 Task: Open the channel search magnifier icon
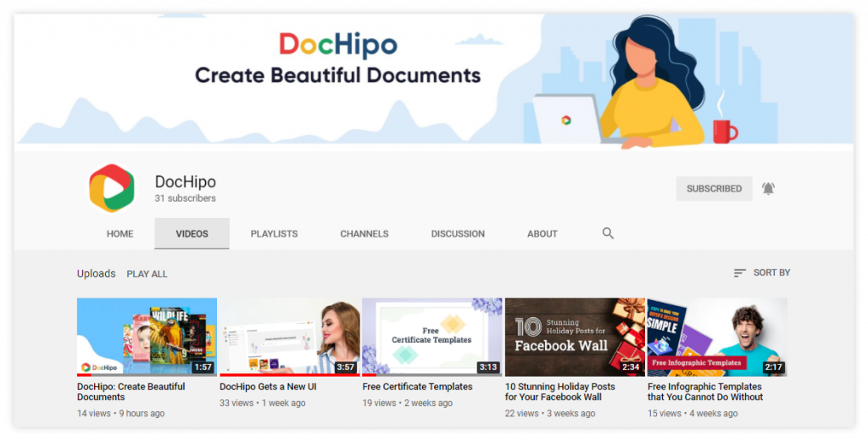pos(608,233)
